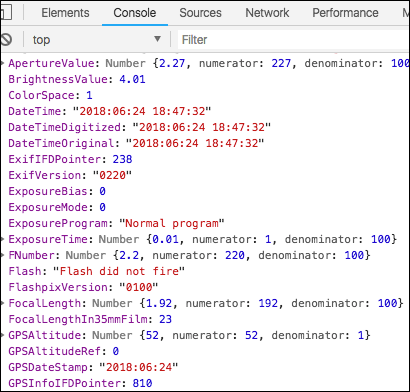Select the FocalLengthIn35mmFilm value 23
The width and height of the screenshot is (410, 392).
pos(165,319)
